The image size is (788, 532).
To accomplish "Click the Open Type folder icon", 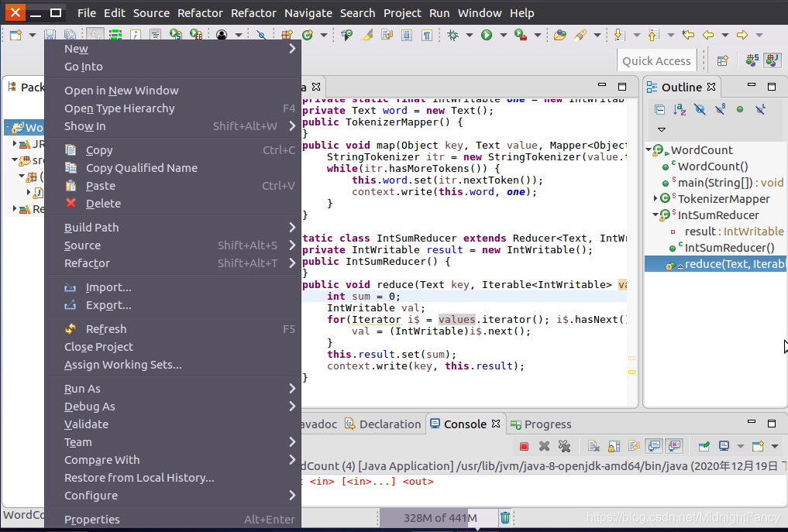I will point(559,35).
